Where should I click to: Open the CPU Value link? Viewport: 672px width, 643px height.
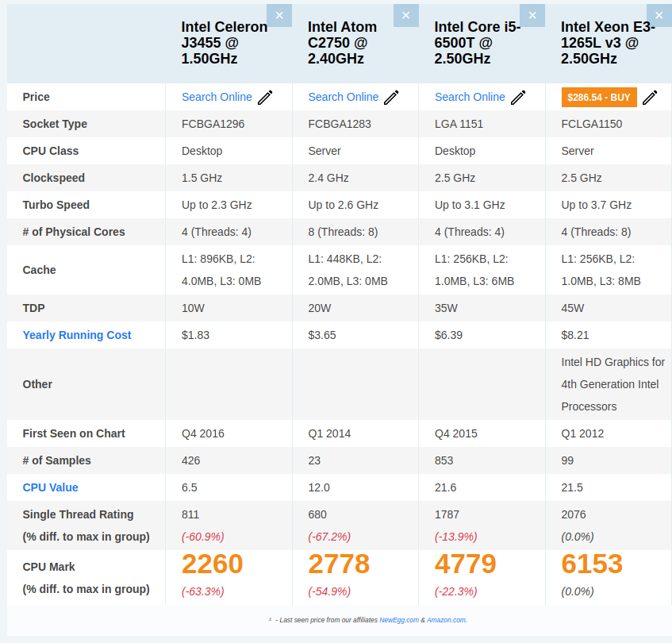(51, 488)
